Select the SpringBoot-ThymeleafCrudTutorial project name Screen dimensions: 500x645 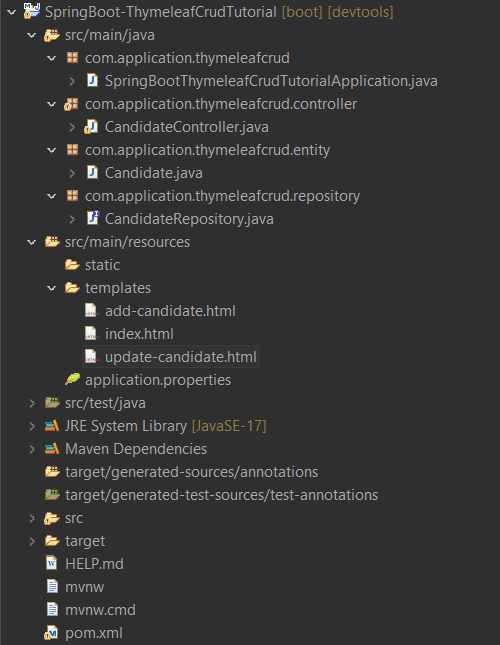(x=161, y=12)
